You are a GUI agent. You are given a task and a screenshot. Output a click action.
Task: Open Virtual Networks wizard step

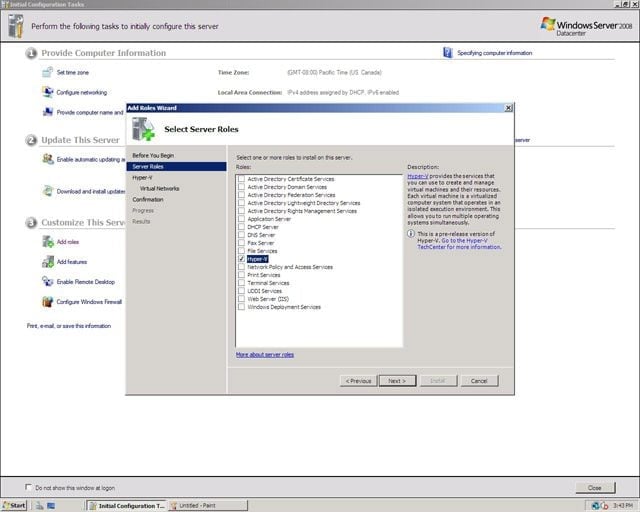159,189
